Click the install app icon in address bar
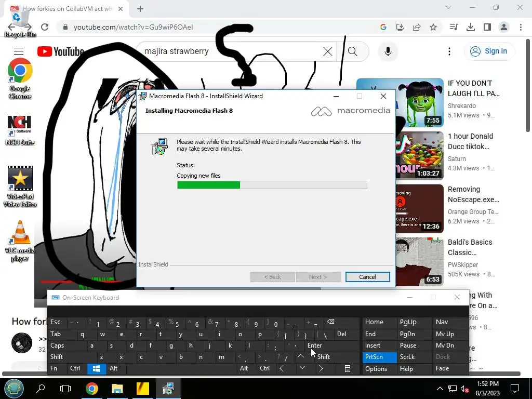The height and width of the screenshot is (399, 532). point(400,27)
